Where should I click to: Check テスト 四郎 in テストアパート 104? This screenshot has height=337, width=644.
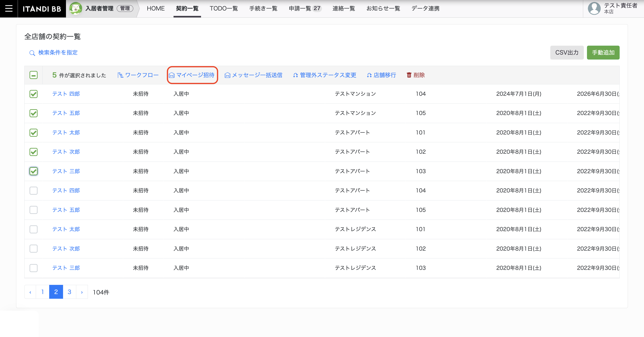pyautogui.click(x=34, y=191)
